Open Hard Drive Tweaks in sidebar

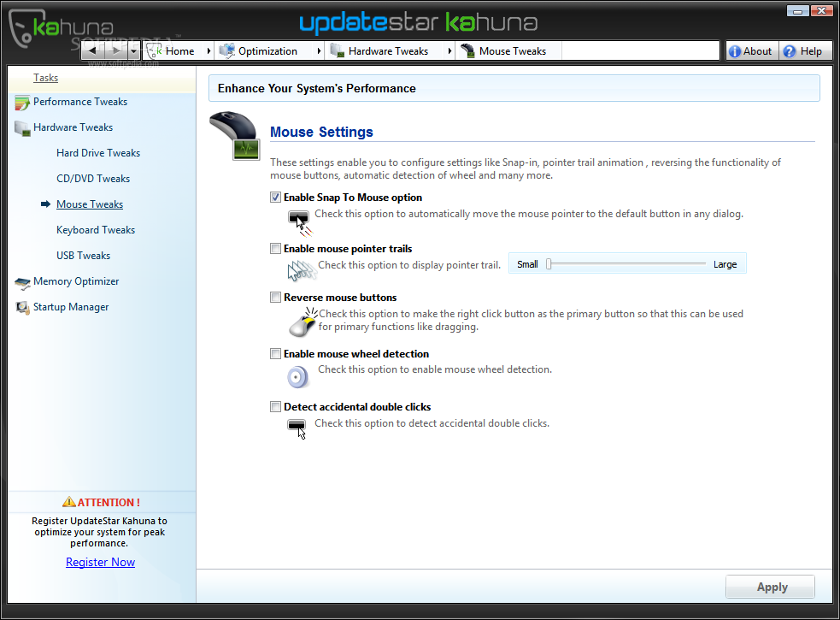point(98,153)
